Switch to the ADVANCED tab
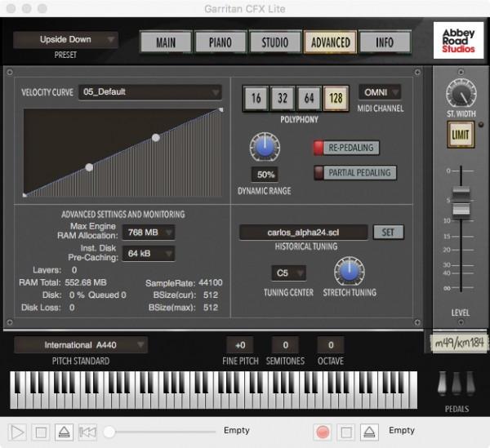Image resolution: width=490 pixels, height=448 pixels. [330, 42]
